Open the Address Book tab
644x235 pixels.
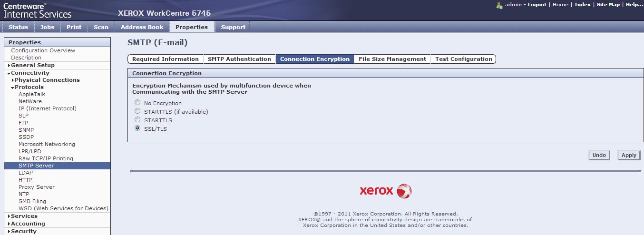(142, 27)
